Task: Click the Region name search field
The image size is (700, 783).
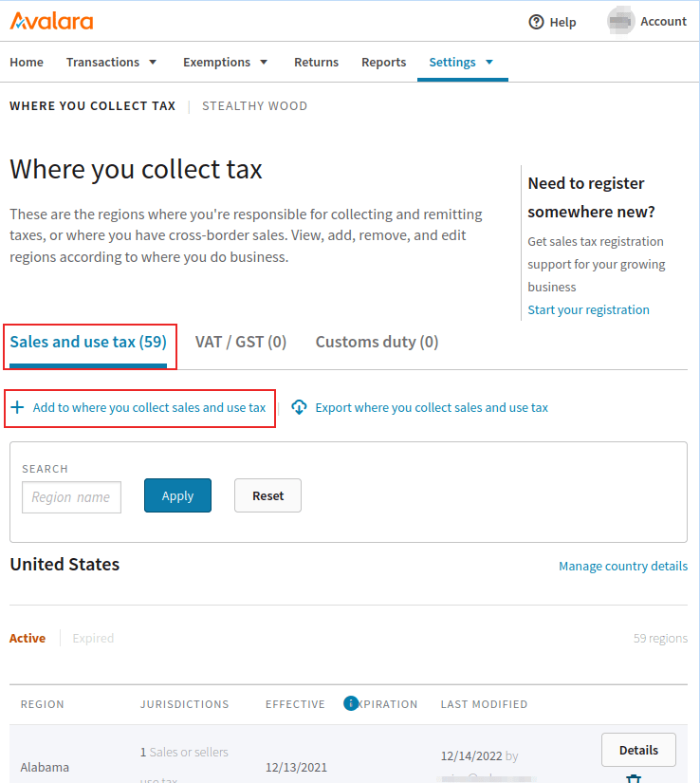Action: [71, 497]
